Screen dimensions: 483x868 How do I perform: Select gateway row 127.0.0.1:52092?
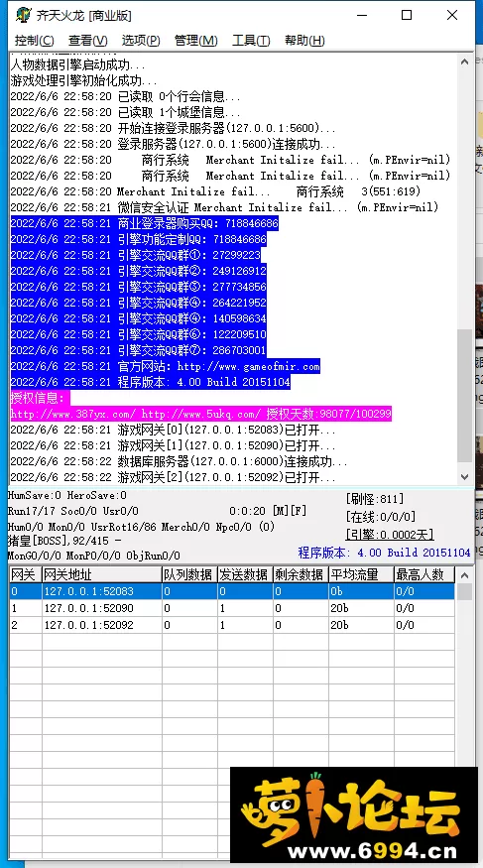232,625
